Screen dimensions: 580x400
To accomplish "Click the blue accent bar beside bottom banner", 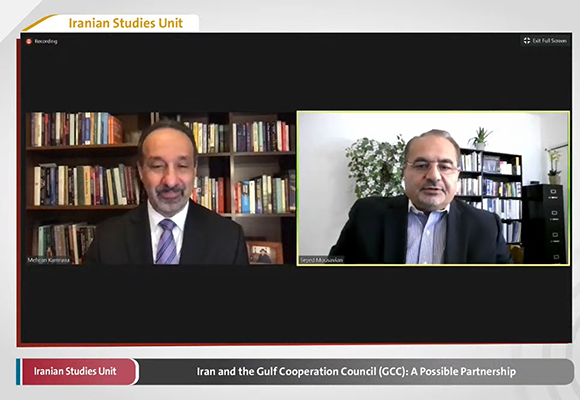I will point(18,372).
